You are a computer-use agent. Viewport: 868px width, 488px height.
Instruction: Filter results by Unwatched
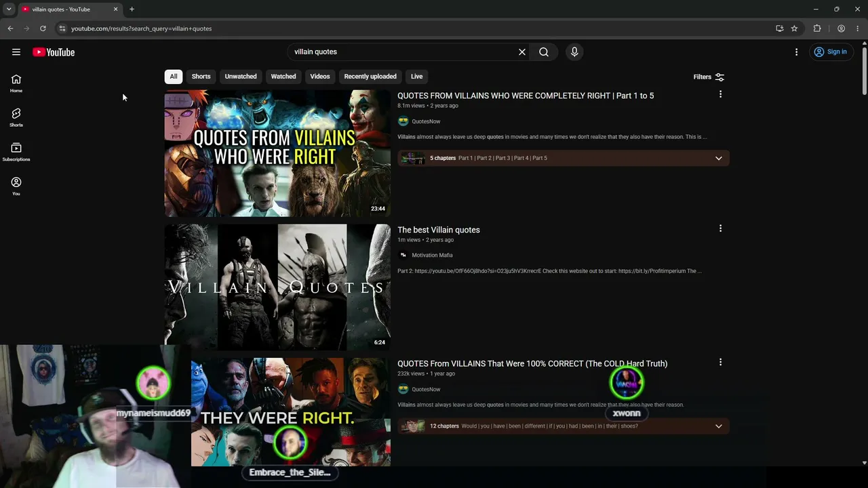coord(241,77)
